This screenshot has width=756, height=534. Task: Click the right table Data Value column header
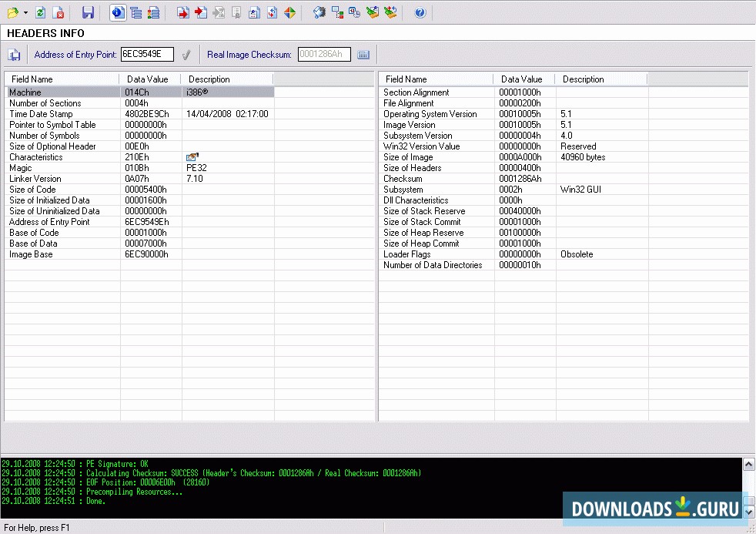(523, 79)
